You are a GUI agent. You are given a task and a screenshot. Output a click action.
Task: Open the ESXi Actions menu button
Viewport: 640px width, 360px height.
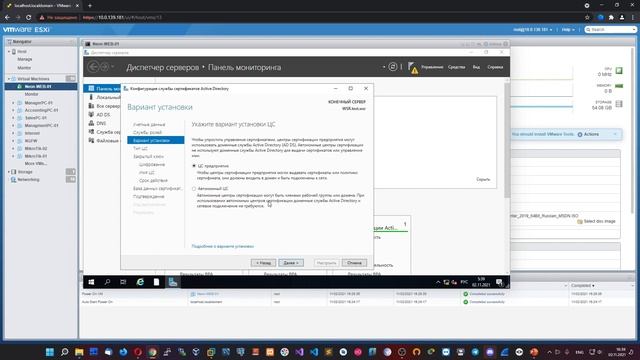click(x=589, y=134)
